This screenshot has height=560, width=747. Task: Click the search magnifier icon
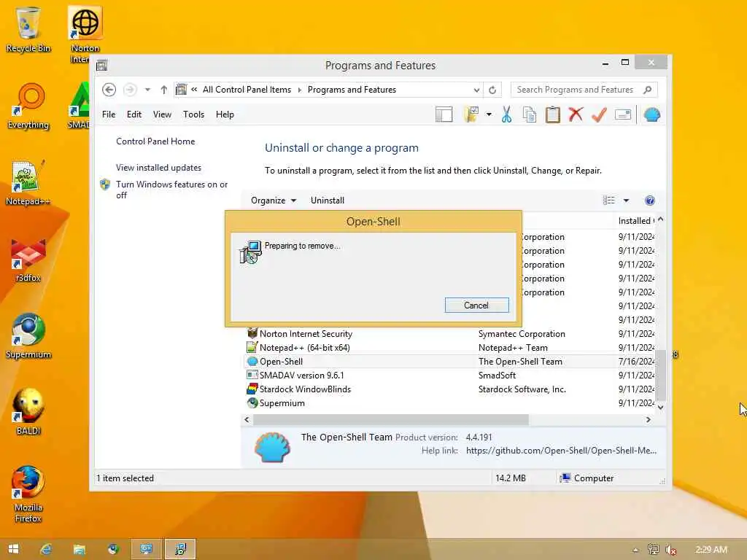[x=647, y=90]
